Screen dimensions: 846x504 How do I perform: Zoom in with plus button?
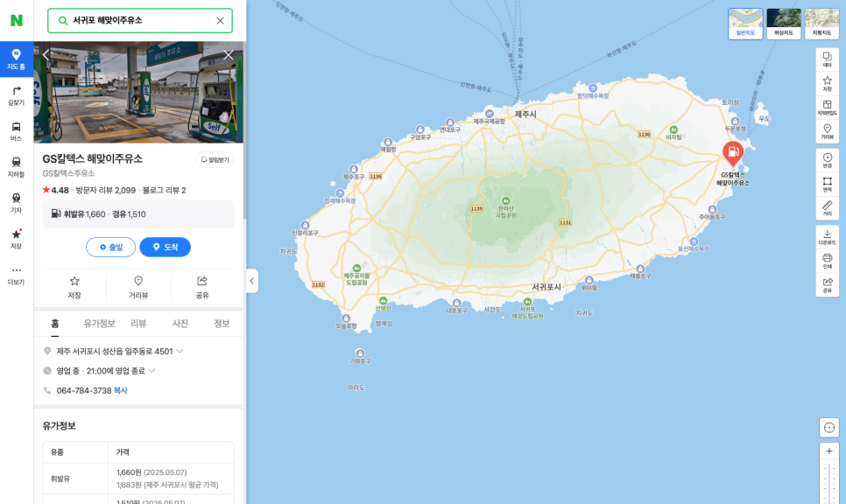(x=829, y=451)
